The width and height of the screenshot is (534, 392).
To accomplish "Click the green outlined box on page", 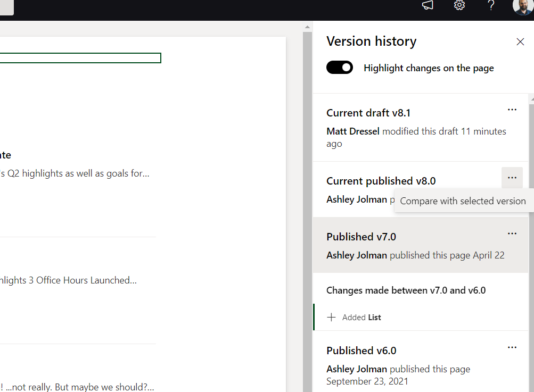I will pyautogui.click(x=80, y=58).
